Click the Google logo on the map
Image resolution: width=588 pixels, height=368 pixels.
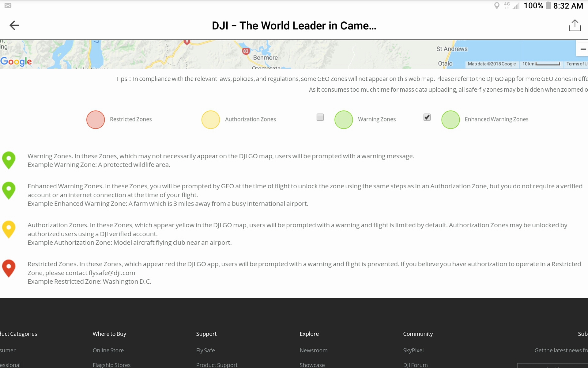16,62
